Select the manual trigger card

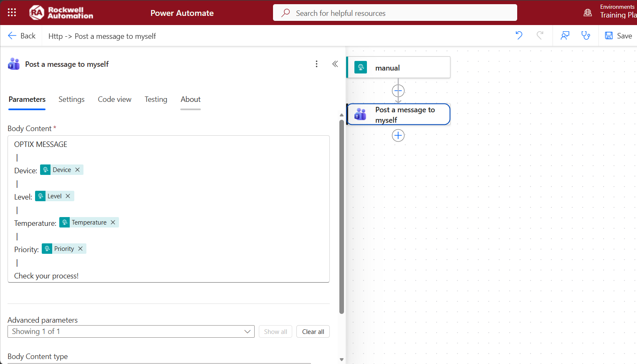coord(399,68)
